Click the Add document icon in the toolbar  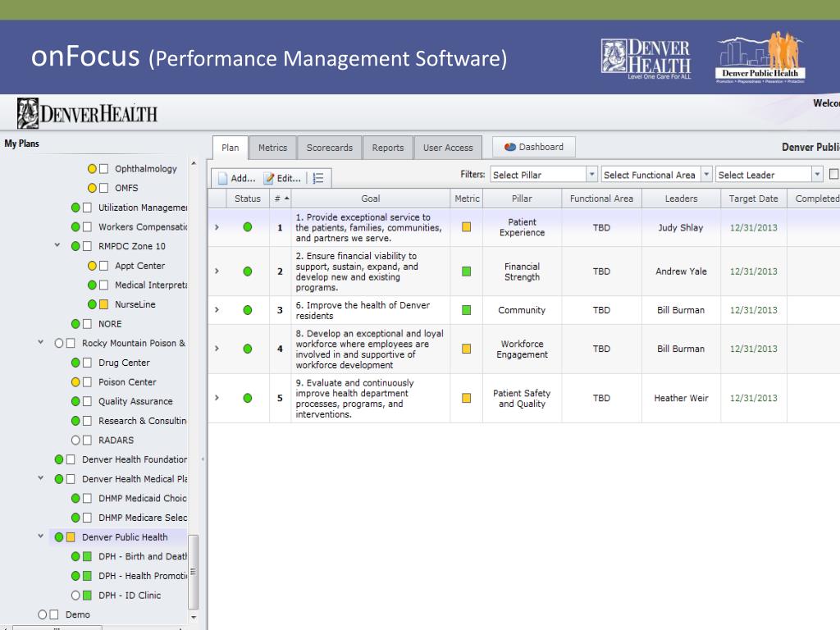tap(222, 178)
